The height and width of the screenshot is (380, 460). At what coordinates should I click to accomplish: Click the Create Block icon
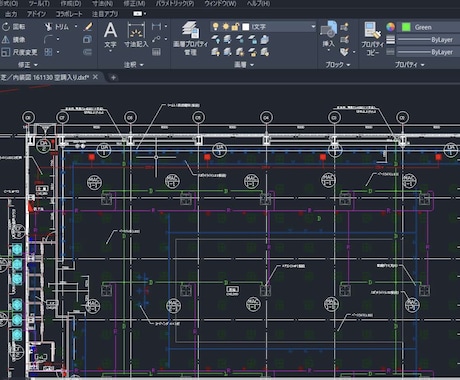tap(345, 27)
